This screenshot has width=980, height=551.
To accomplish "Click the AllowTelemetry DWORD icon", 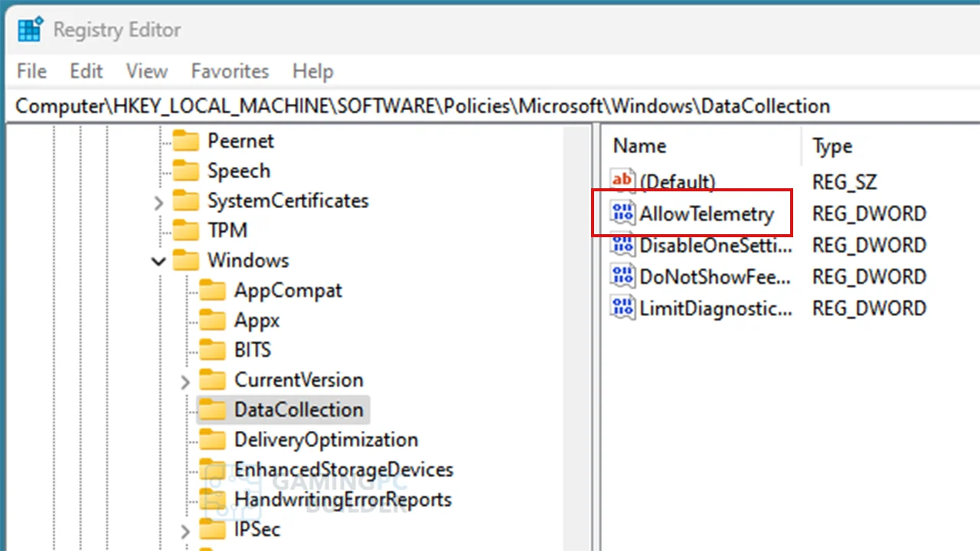I will point(622,214).
